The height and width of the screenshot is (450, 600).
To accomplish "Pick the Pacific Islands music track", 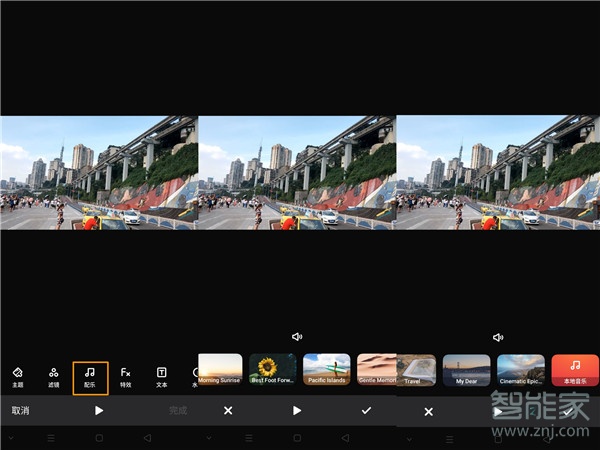I will coord(326,369).
